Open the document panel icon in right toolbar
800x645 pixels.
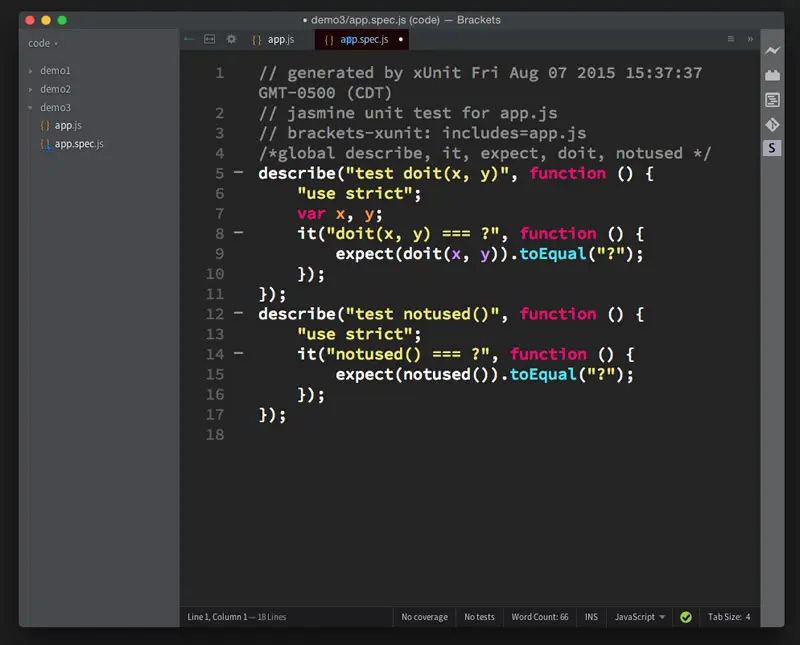[x=772, y=100]
